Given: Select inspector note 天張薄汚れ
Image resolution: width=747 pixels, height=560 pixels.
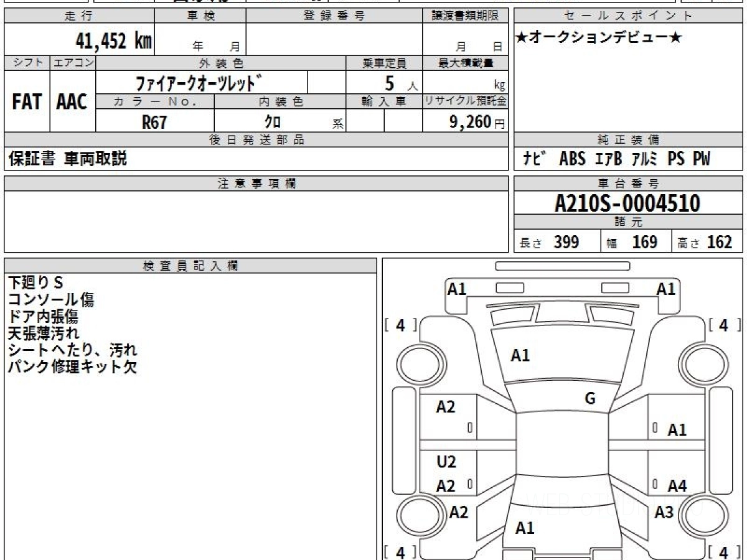Looking at the screenshot, I should [44, 334].
